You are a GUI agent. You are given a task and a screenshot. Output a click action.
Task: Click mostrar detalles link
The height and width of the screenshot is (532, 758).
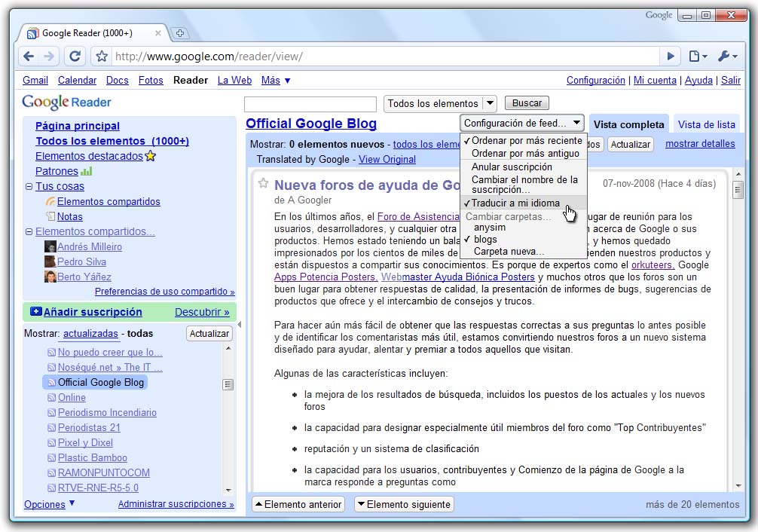coord(700,144)
